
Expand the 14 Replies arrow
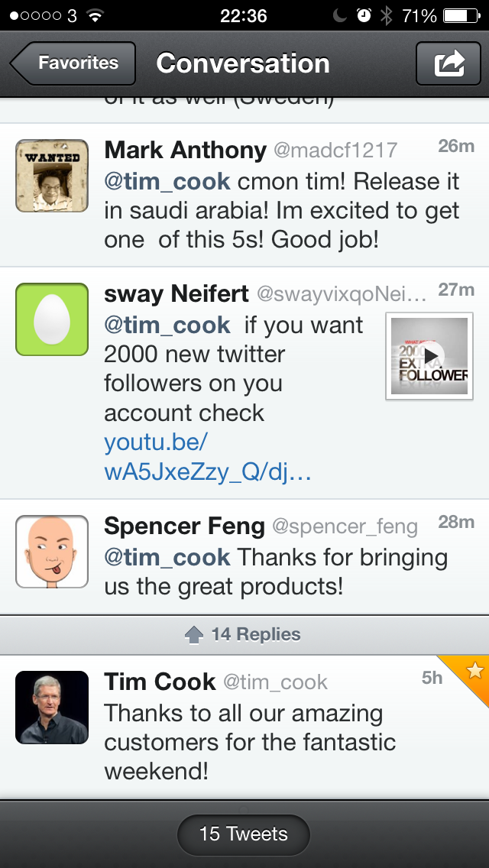(x=194, y=634)
